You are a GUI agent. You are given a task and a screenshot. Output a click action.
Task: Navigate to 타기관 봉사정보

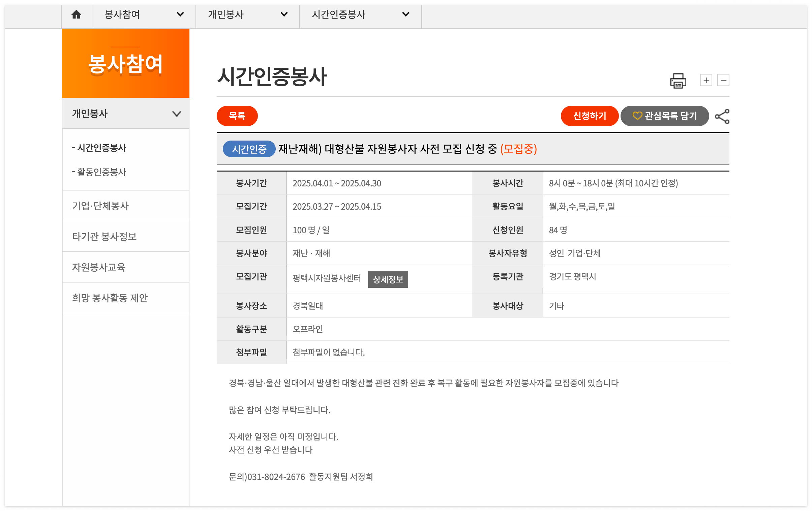click(104, 237)
